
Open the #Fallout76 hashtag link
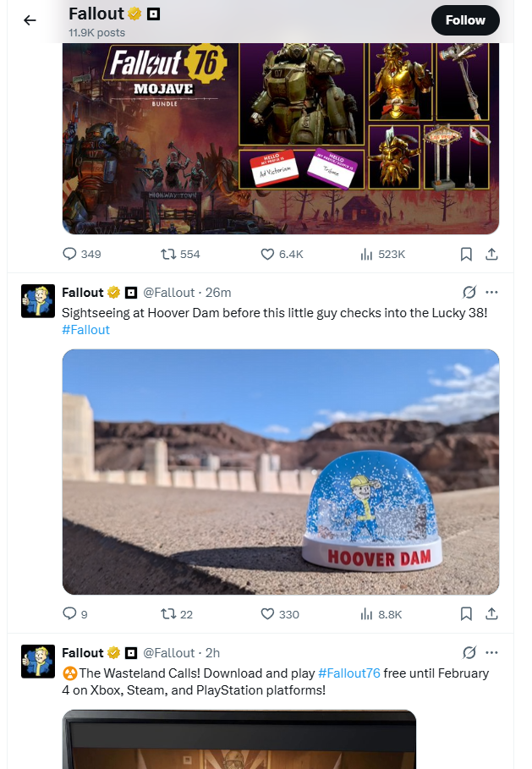(349, 673)
